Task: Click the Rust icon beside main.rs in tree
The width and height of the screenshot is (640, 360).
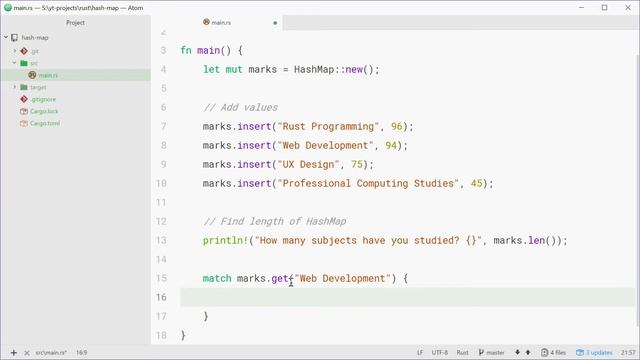Action: [x=32, y=75]
